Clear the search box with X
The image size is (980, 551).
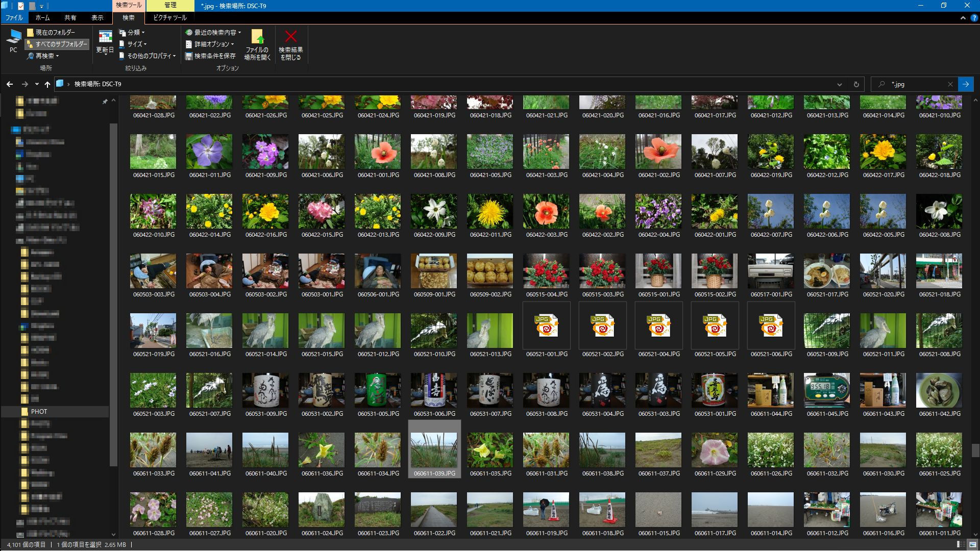tap(950, 84)
